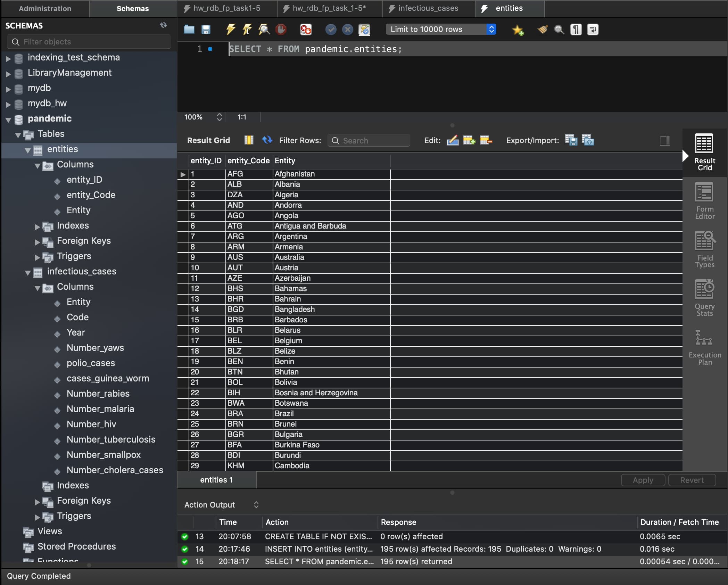The height and width of the screenshot is (585, 728).
Task: Click the Beautify query broom icon
Action: pyautogui.click(x=542, y=30)
